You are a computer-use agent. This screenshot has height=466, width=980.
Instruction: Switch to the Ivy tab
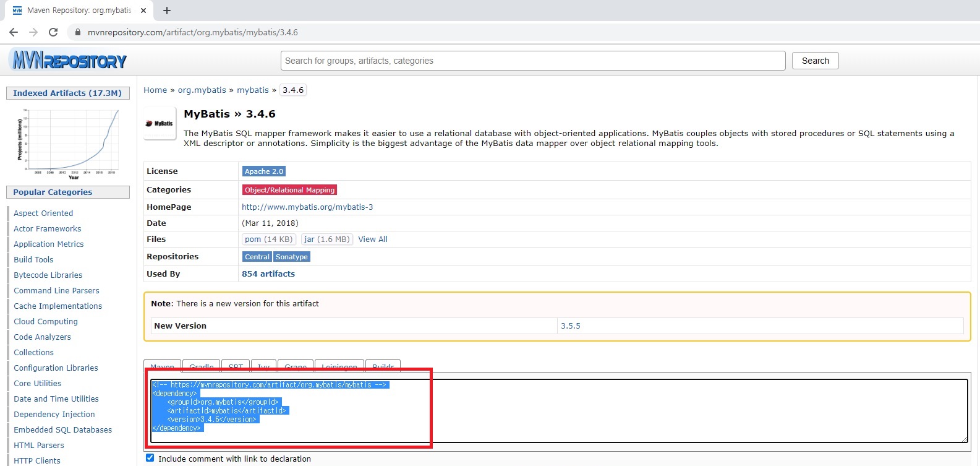point(263,365)
